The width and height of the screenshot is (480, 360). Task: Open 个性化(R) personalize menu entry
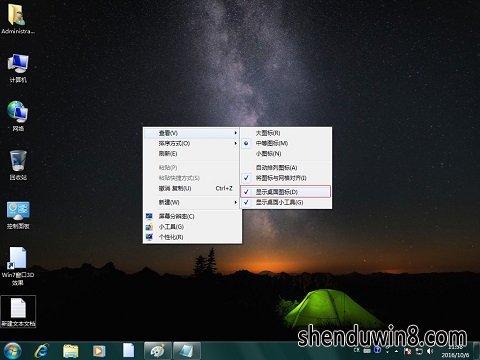tap(192, 237)
